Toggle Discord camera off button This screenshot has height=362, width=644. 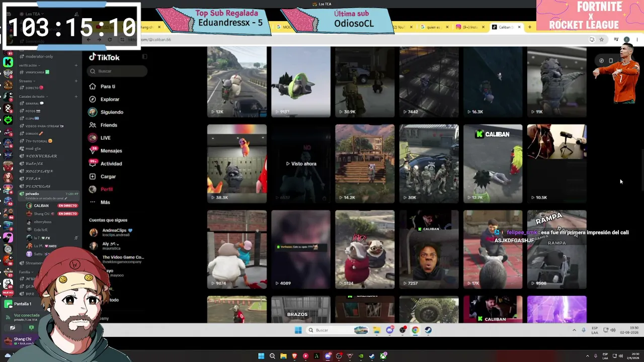[x=13, y=328]
